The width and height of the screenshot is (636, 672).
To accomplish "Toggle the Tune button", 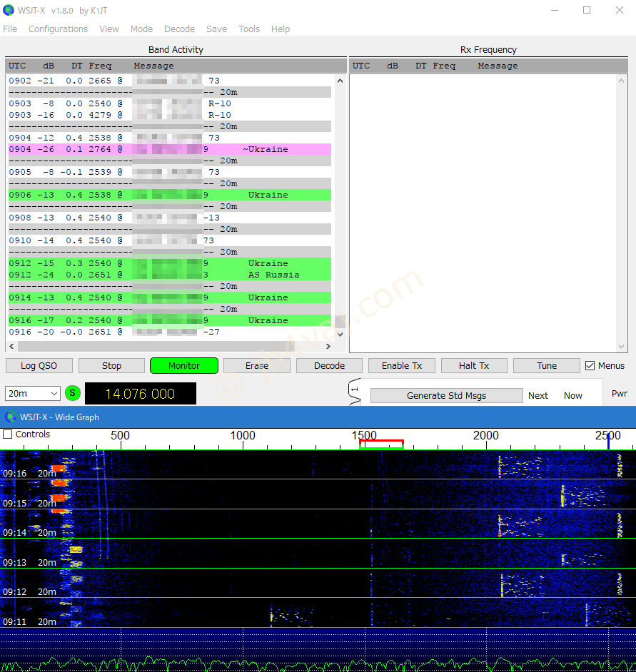I will point(547,365).
